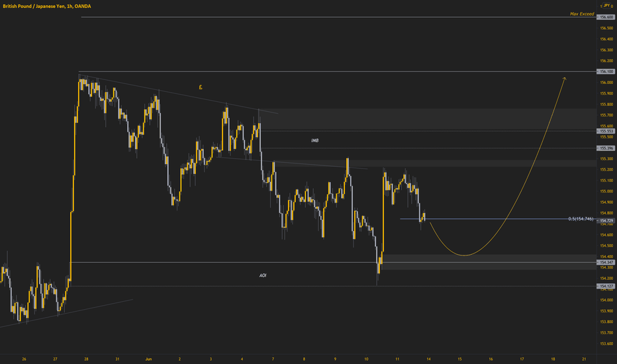Screen dimensions: 617x364
Task: Select the 156.100 price level tag
Action: 606,71
